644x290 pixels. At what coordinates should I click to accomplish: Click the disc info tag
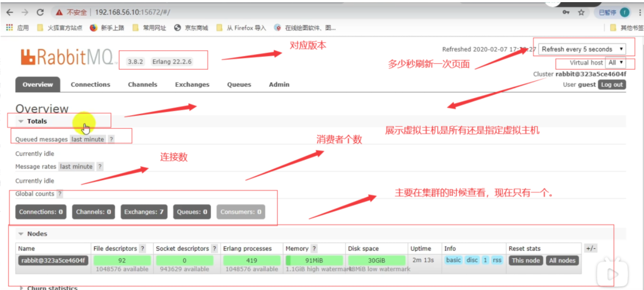(472, 261)
